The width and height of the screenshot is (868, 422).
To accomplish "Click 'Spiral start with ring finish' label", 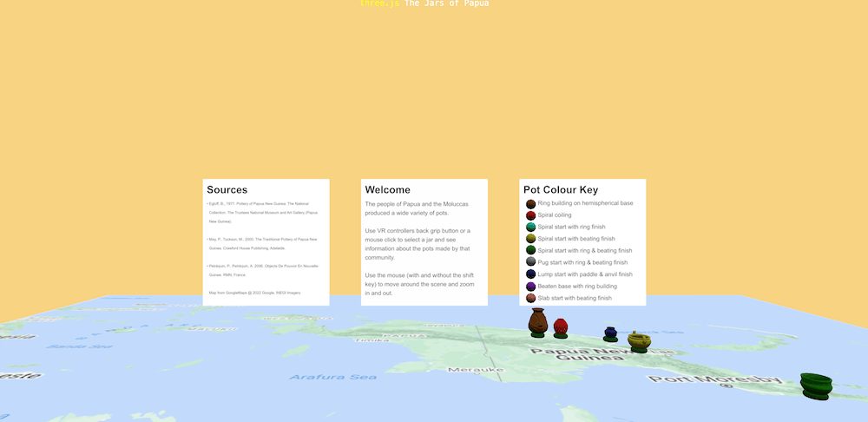I will point(571,227).
